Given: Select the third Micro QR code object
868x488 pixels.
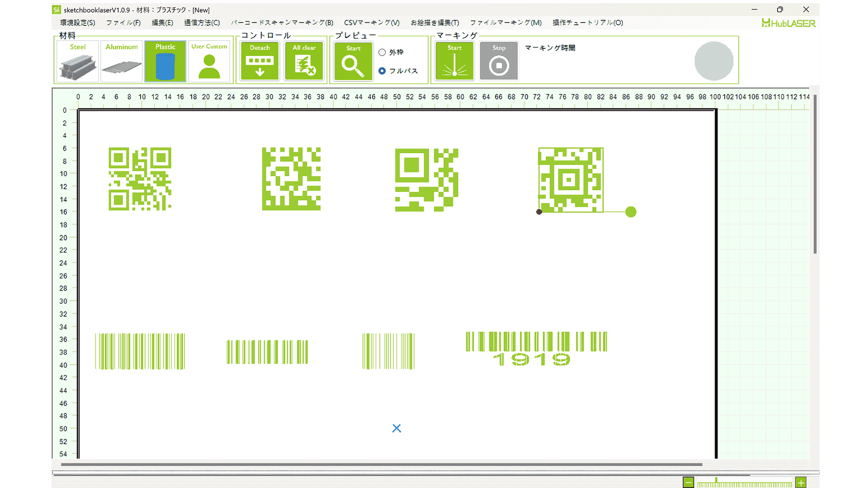Looking at the screenshot, I should [x=427, y=180].
